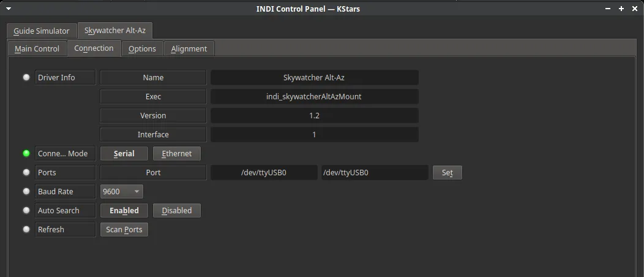This screenshot has height=277, width=644.
Task: Click the Port property label
Action: click(153, 173)
